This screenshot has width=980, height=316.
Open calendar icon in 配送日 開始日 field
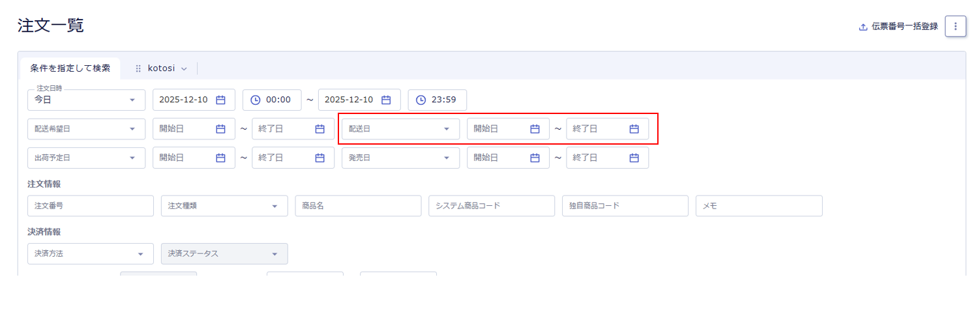click(x=535, y=129)
